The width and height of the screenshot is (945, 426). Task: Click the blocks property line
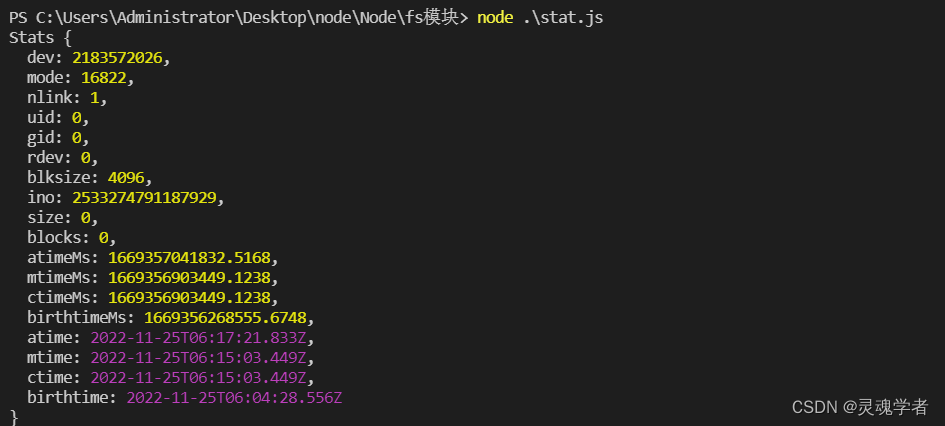[68, 238]
